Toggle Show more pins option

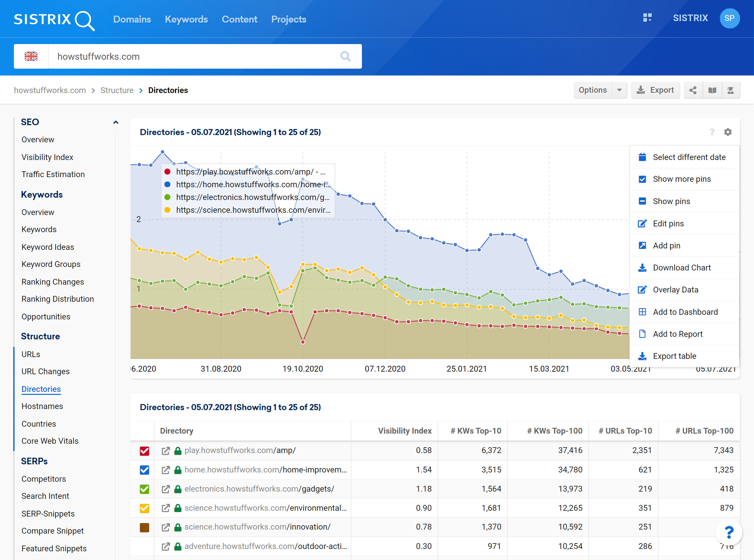tap(684, 179)
